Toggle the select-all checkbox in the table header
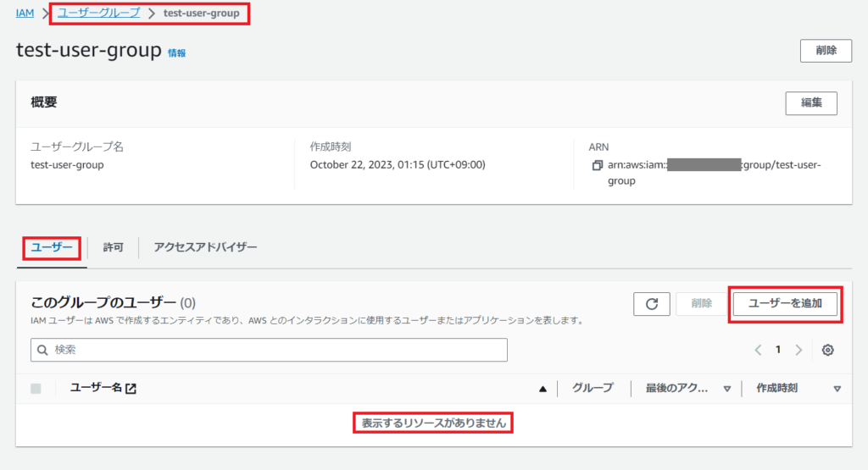The image size is (868, 470). [x=36, y=389]
